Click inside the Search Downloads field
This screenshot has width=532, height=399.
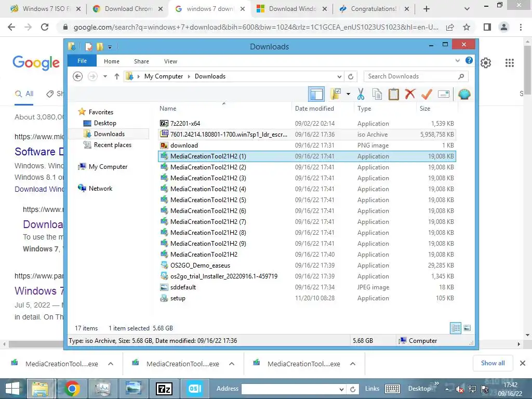coord(416,76)
